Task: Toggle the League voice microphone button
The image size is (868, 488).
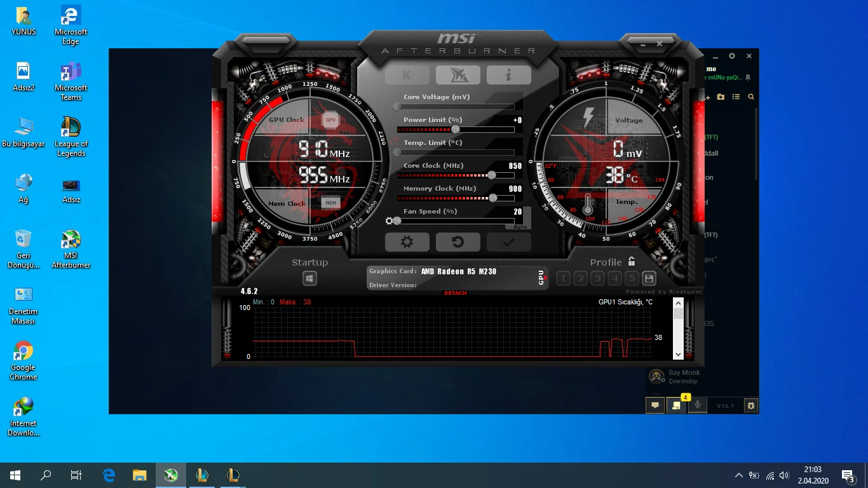Action: point(698,405)
